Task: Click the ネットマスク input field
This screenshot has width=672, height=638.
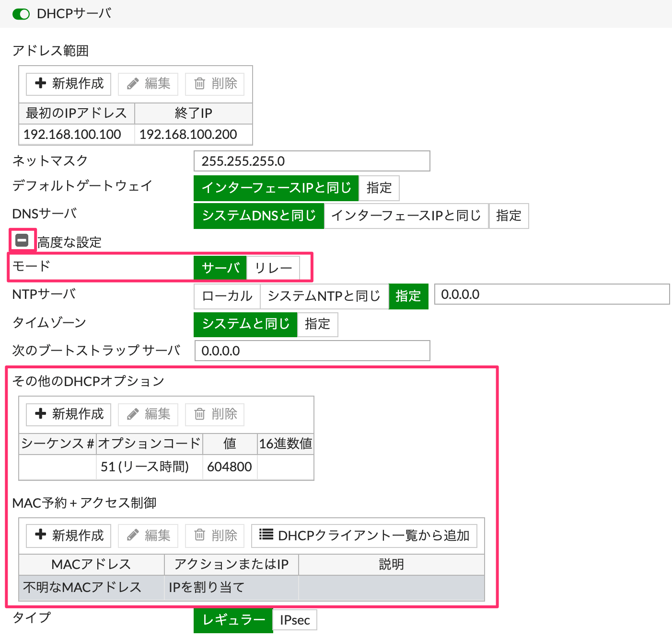Action: coord(312,161)
